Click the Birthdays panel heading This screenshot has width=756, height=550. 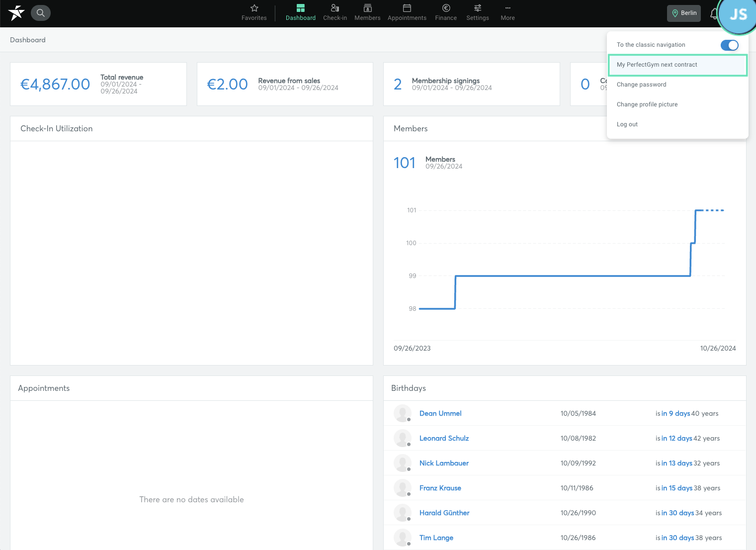(x=409, y=388)
